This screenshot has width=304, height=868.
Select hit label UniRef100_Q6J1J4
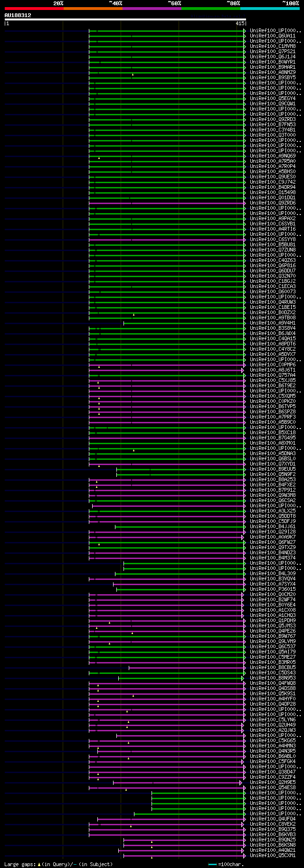(273, 57)
